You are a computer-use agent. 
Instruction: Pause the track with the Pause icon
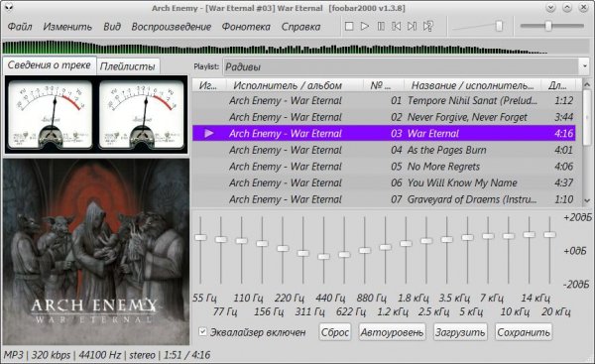point(381,26)
